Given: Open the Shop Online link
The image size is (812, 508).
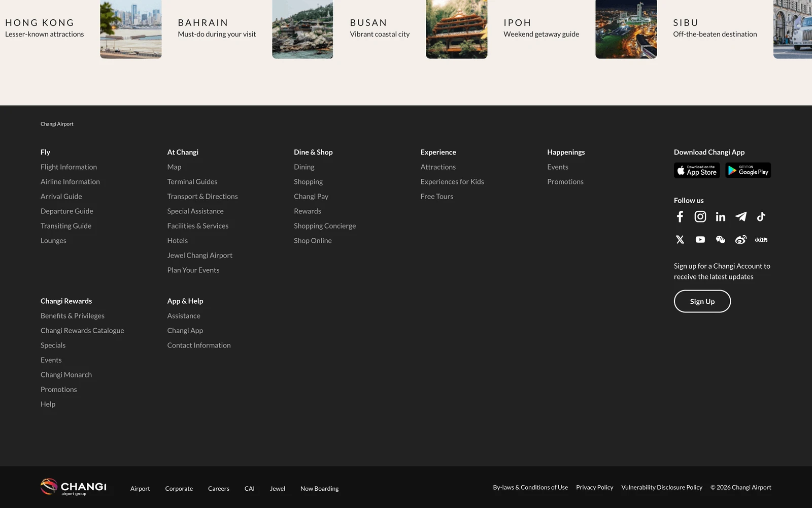Looking at the screenshot, I should point(313,241).
